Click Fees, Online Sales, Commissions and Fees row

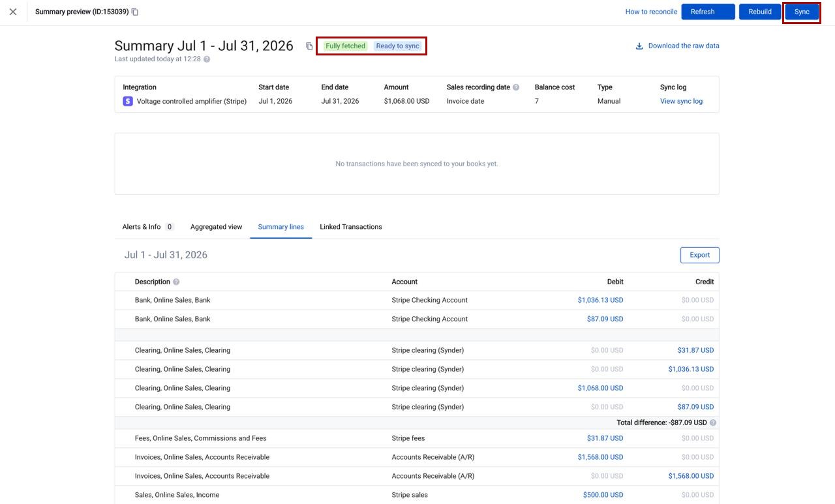417,438
